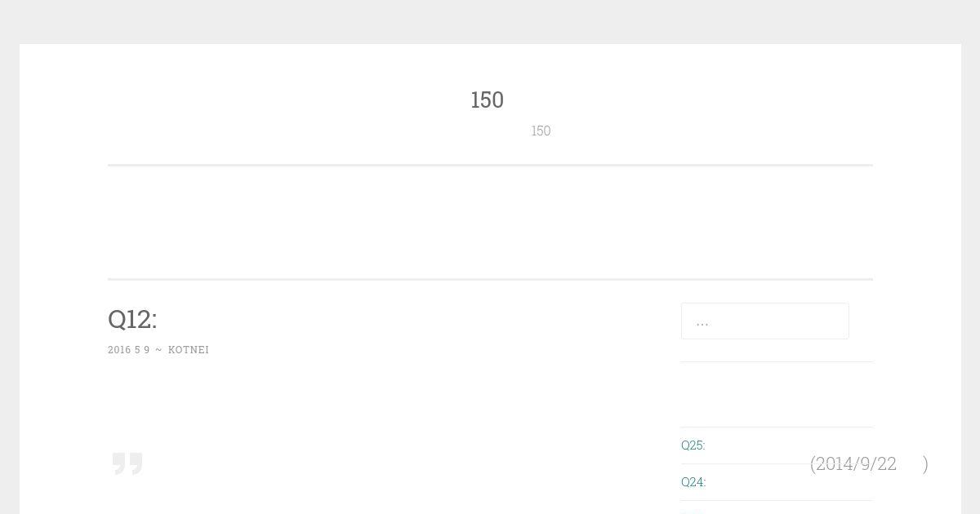Click the tilde separator before KOTNEI
This screenshot has width=980, height=514.
158,349
